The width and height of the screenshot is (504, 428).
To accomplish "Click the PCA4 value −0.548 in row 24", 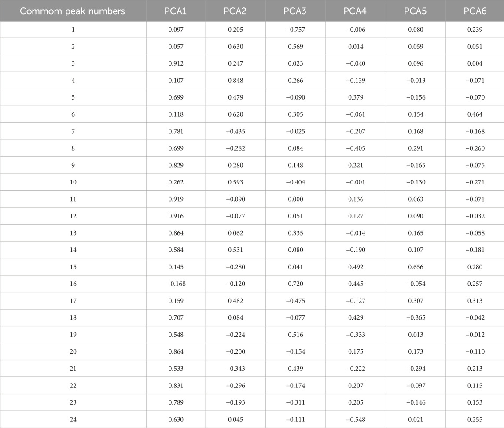I will [x=356, y=420].
